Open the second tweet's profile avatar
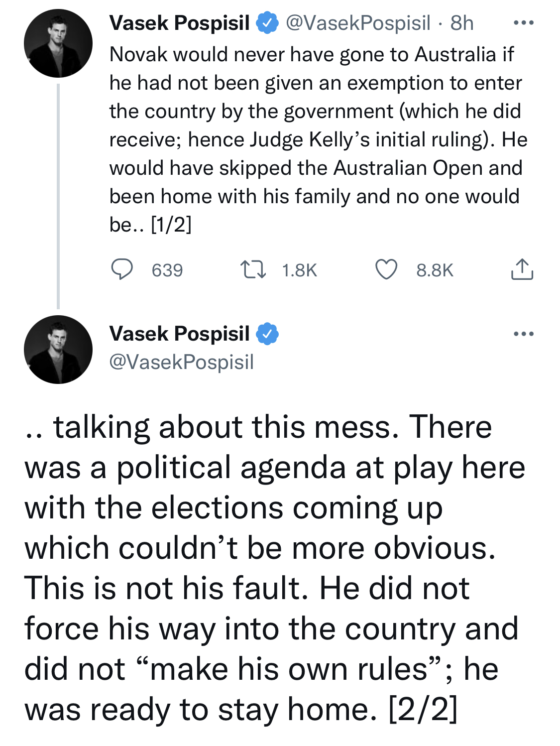 click(58, 350)
